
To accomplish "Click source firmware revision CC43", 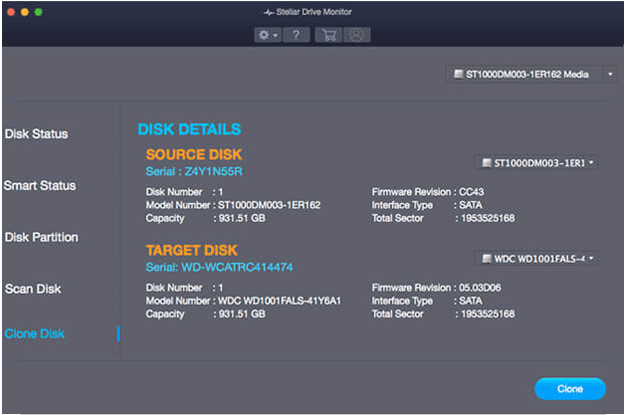I will (x=471, y=192).
